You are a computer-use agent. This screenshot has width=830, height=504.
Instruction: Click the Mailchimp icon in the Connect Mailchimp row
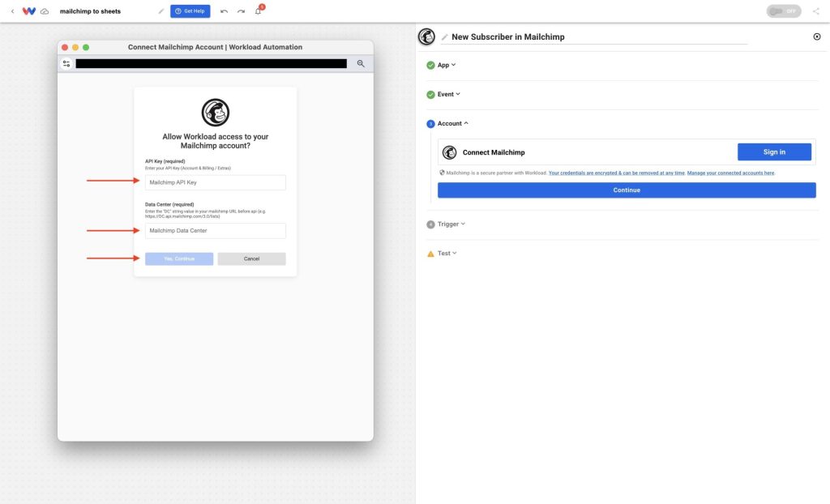(x=449, y=152)
